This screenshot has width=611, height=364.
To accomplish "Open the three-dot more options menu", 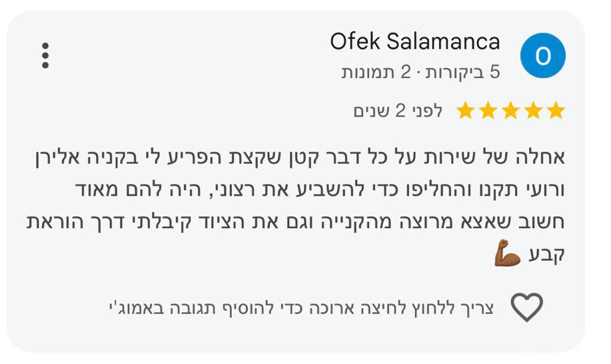I will [45, 56].
